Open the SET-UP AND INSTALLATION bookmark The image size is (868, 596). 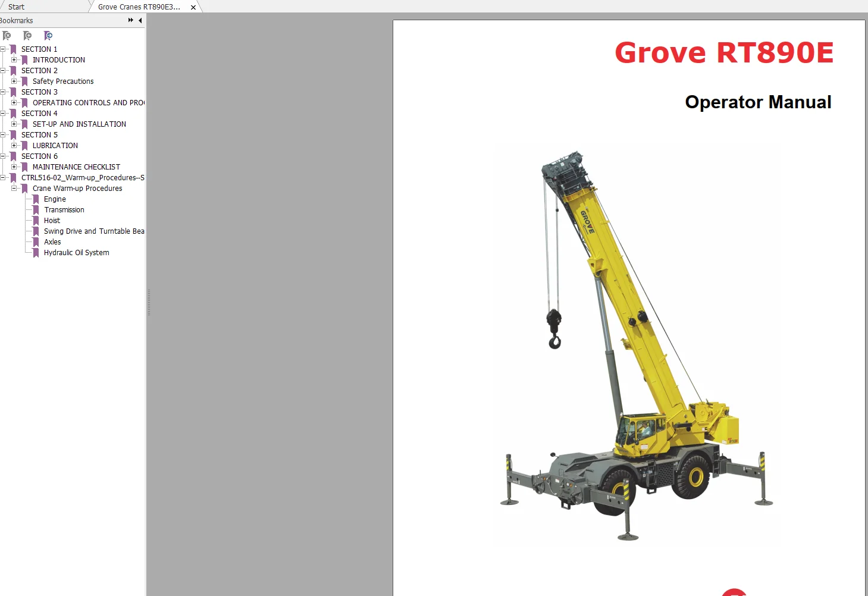(79, 124)
